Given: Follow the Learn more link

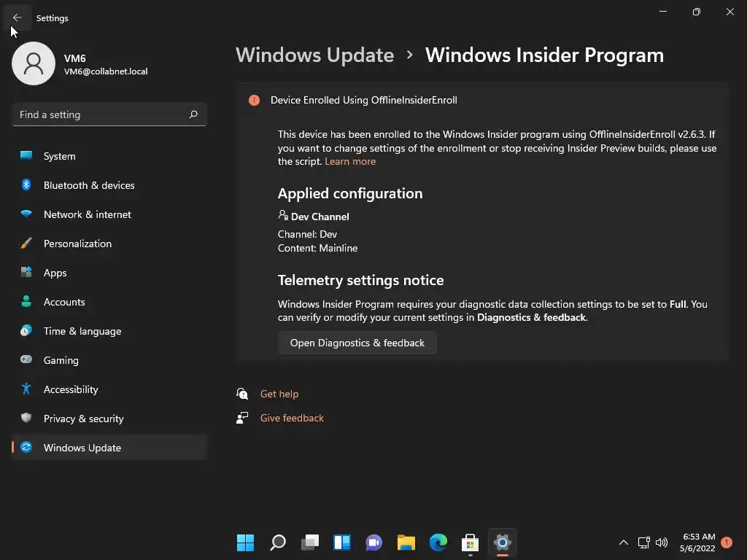Looking at the screenshot, I should click(350, 161).
